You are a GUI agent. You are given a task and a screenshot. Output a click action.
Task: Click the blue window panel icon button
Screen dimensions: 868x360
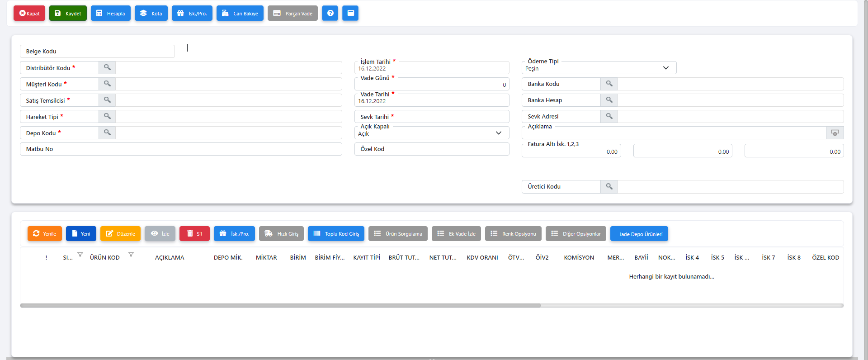coord(350,13)
